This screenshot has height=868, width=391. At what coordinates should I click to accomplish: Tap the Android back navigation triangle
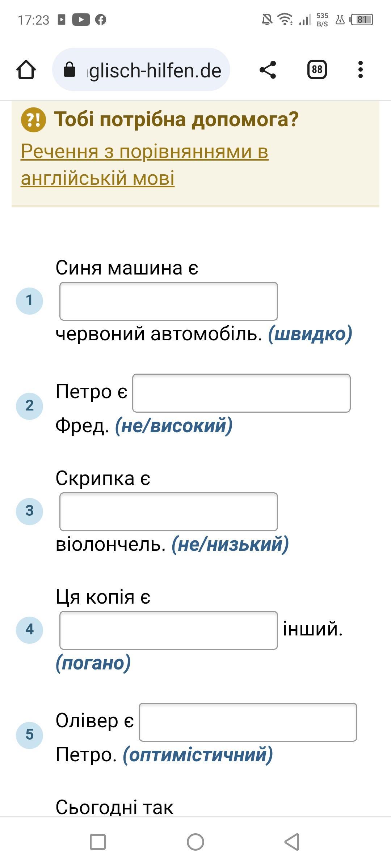[292, 842]
